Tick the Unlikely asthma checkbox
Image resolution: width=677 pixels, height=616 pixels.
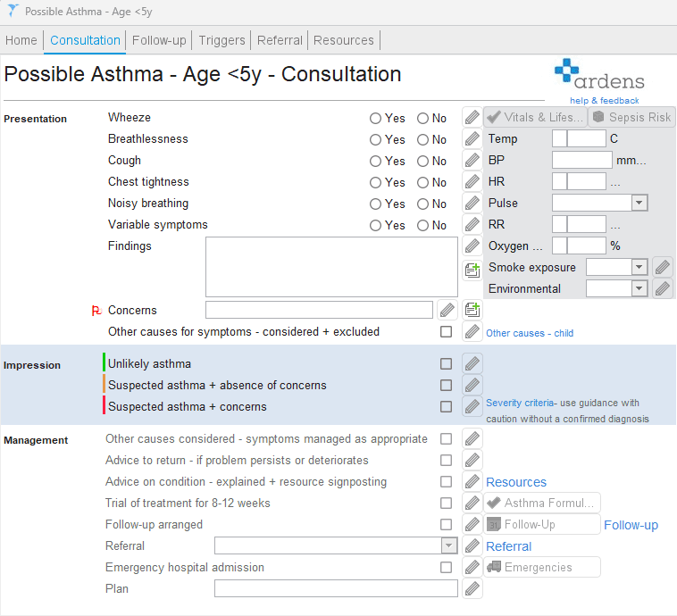pyautogui.click(x=446, y=364)
